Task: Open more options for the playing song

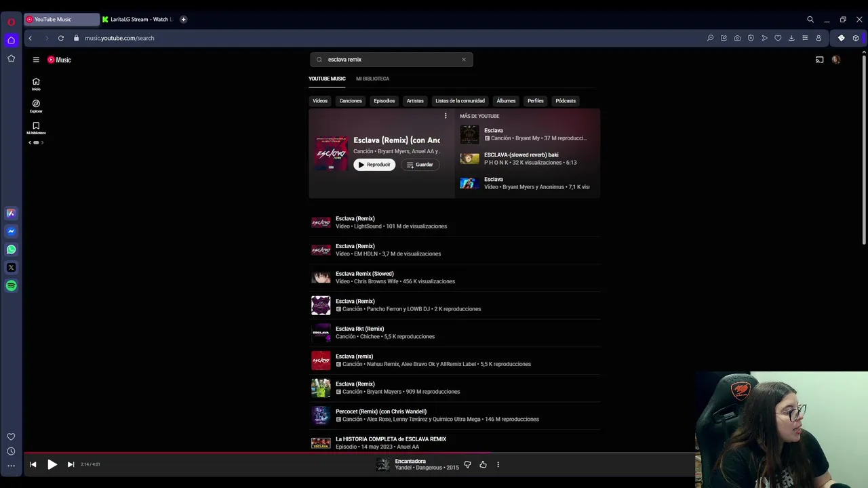Action: click(498, 464)
